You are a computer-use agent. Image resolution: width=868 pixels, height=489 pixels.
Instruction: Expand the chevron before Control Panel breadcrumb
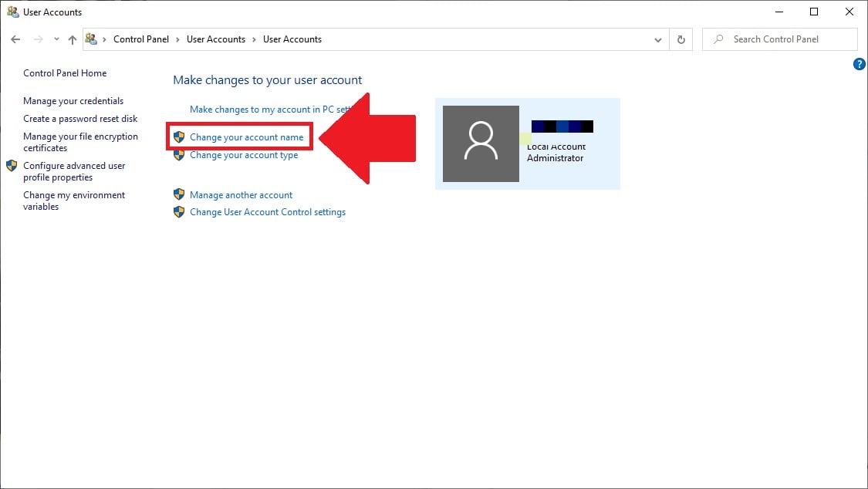104,39
